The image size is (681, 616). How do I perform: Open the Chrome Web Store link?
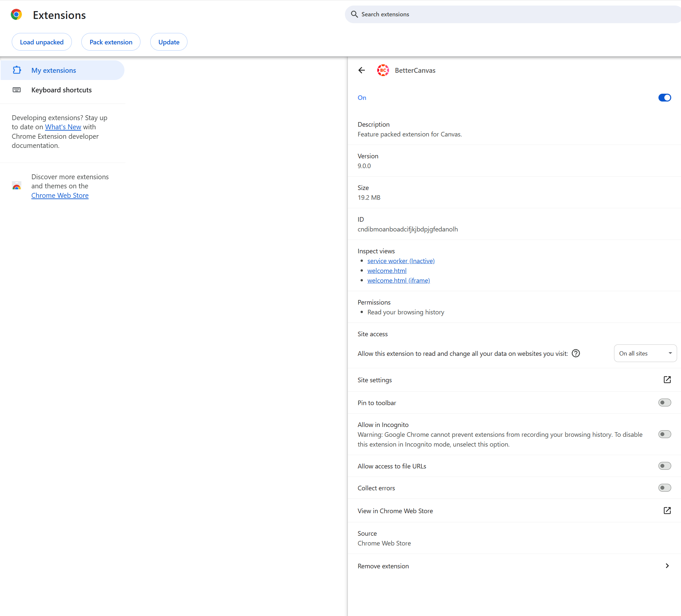point(60,196)
